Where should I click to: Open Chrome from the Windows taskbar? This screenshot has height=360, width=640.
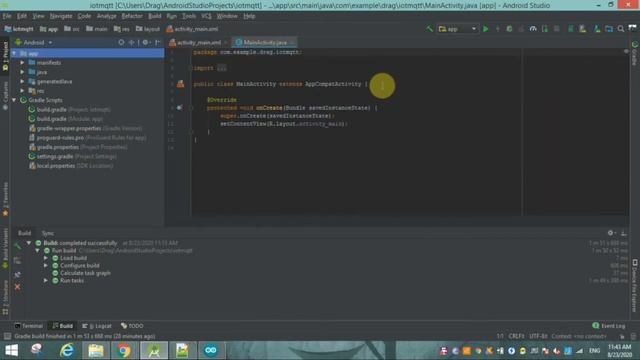pos(124,350)
